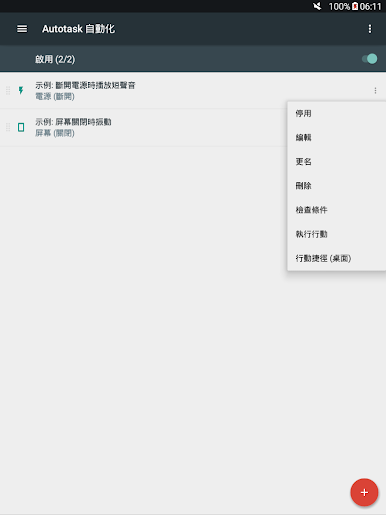Select 停用 from the context menu
Screen dimensions: 386x515
pos(337,113)
